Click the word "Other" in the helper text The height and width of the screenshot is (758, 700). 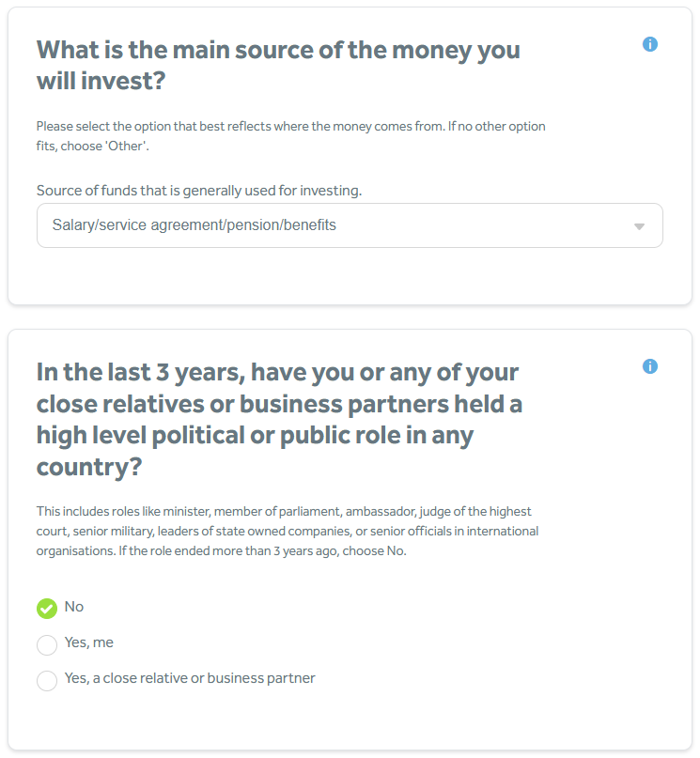(132, 147)
